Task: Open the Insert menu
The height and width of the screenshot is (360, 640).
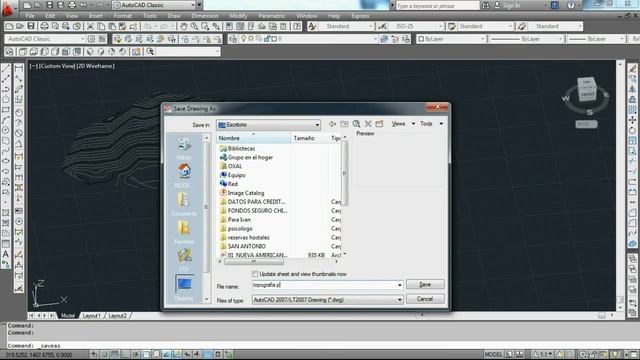Action: [x=96, y=16]
